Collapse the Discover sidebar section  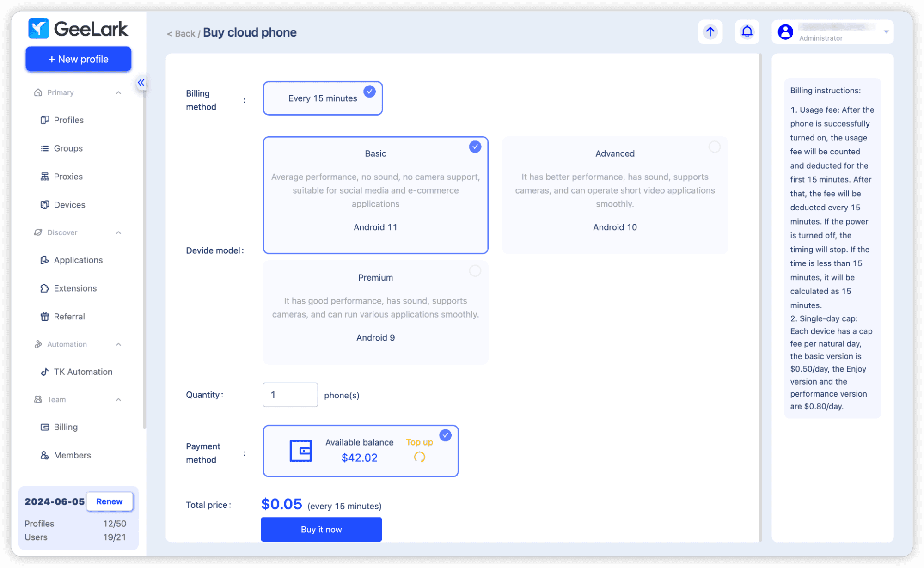pos(118,232)
